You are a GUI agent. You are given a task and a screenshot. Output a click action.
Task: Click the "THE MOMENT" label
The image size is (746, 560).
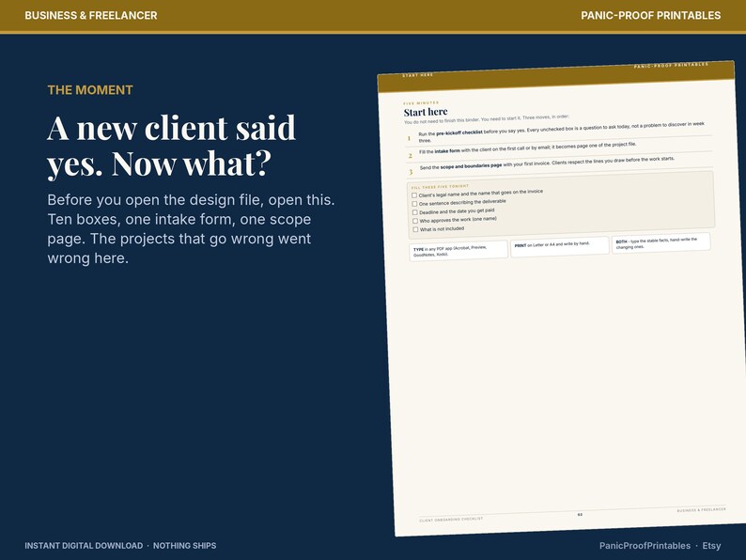[90, 90]
